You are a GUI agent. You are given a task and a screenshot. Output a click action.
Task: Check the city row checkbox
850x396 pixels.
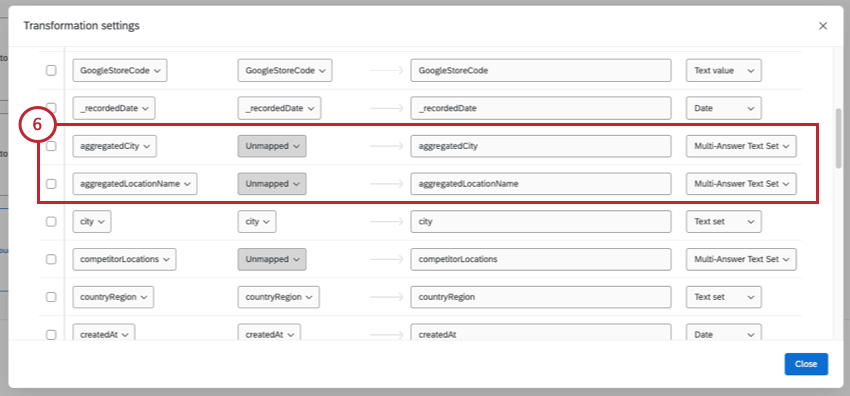pos(51,222)
